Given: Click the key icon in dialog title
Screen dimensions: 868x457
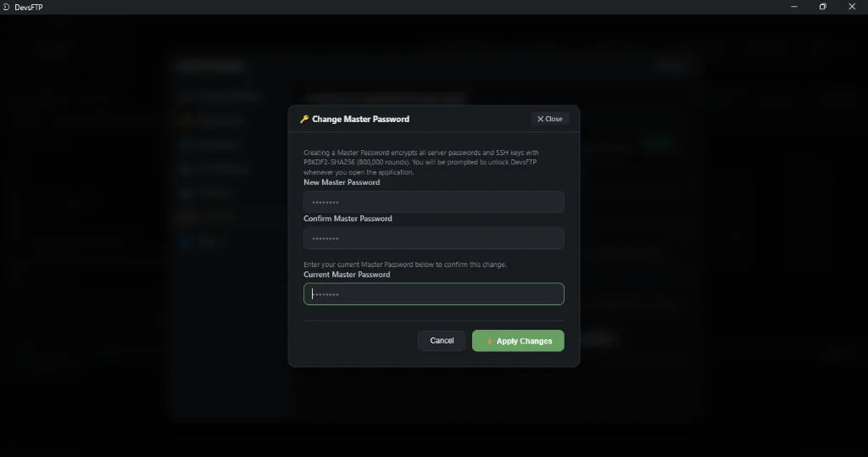Looking at the screenshot, I should 304,119.
